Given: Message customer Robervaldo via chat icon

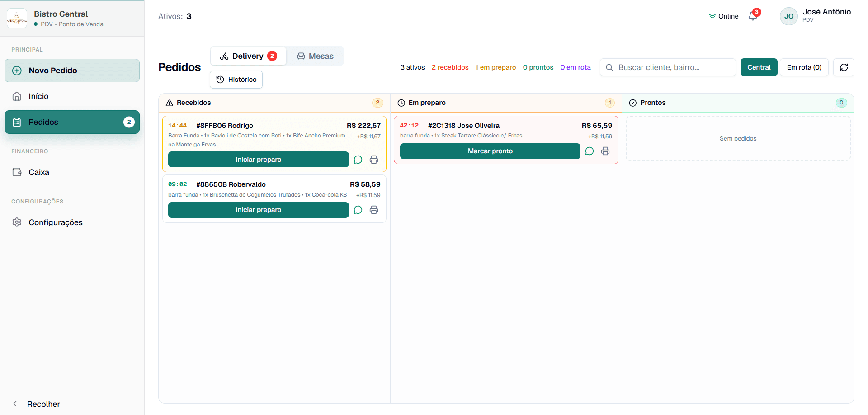Looking at the screenshot, I should pos(358,210).
